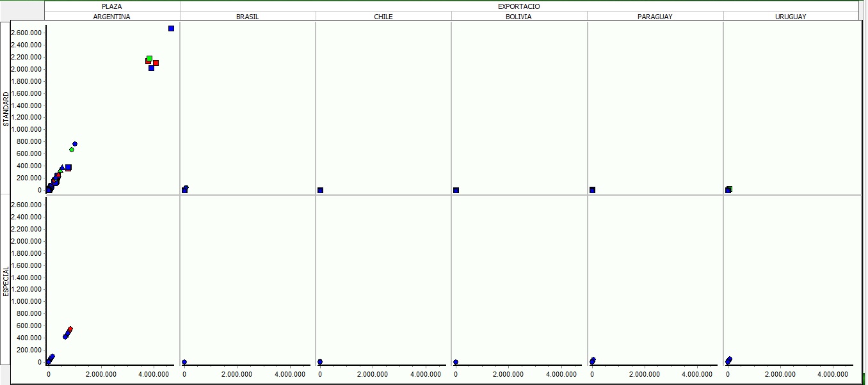Click the blue square near 400.000 in Argentina Standard
The image size is (868, 385).
point(68,168)
